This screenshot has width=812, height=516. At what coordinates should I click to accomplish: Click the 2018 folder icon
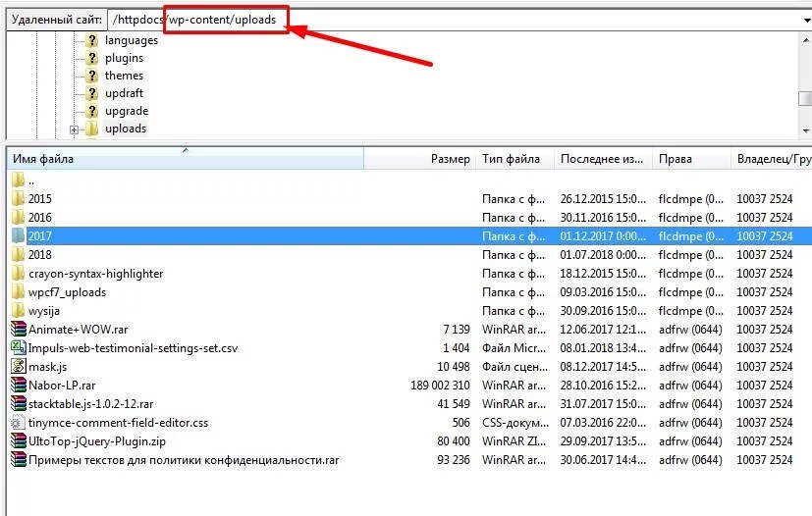pos(18,255)
